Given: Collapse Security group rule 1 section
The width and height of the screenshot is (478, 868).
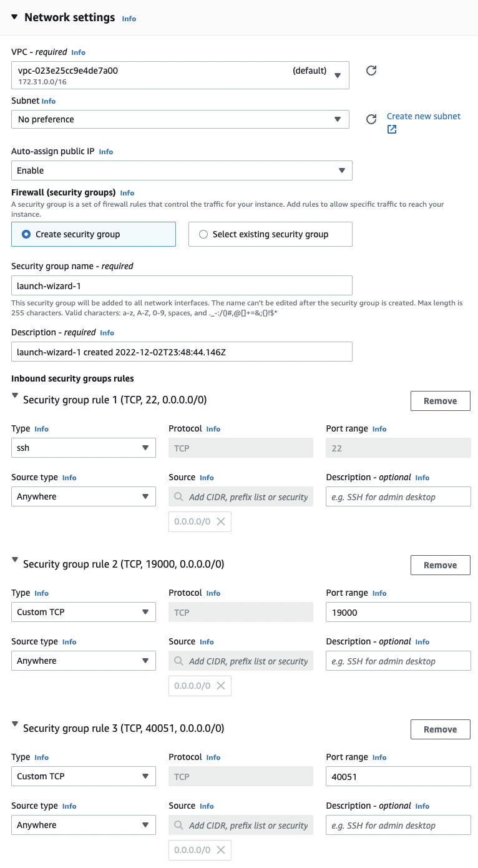Looking at the screenshot, I should point(15,395).
